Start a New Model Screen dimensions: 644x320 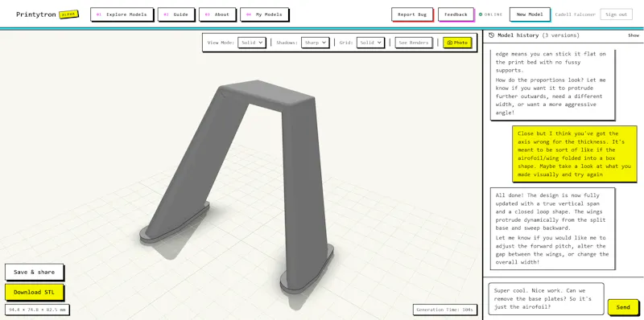point(530,14)
